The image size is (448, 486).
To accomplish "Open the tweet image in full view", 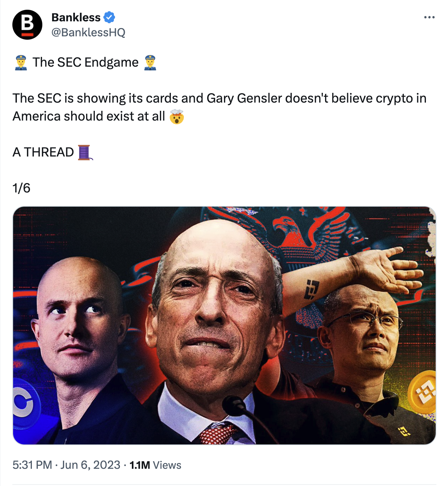I will (x=224, y=325).
